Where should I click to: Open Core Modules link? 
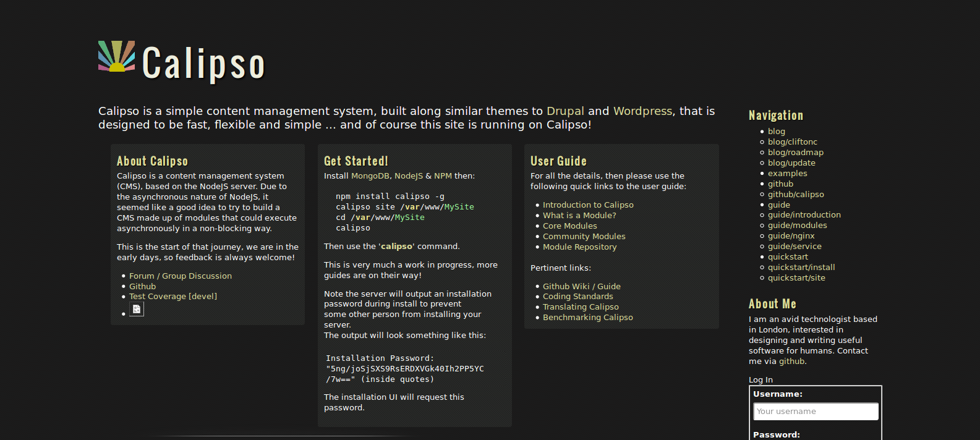570,226
